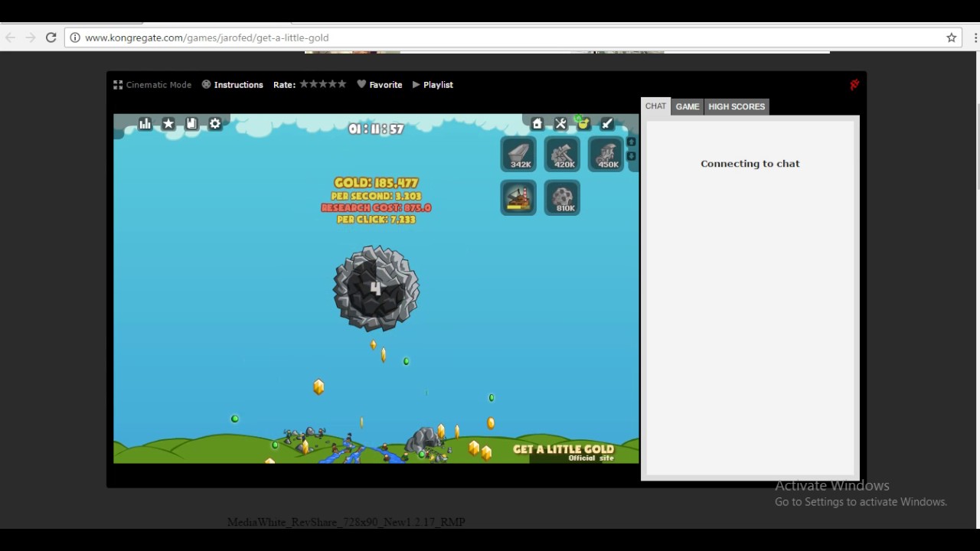The height and width of the screenshot is (551, 980).
Task: Rate the game five stars
Action: pos(341,84)
